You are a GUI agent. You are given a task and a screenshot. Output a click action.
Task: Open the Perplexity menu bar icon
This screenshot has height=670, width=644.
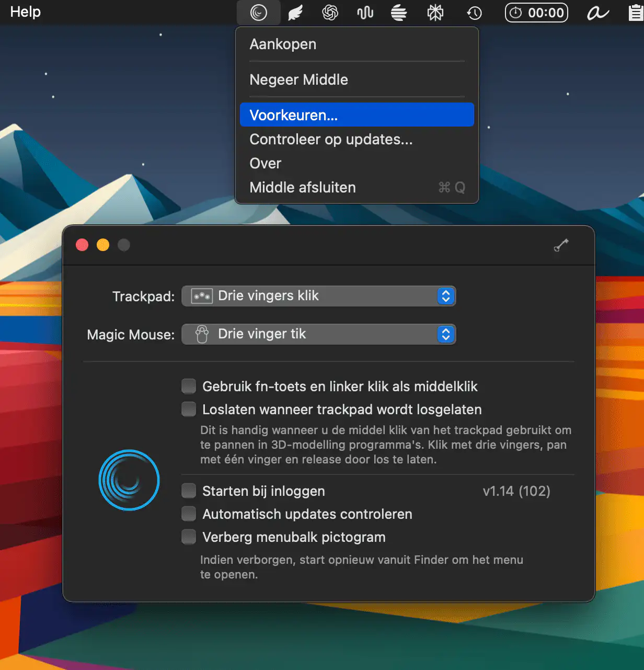point(435,13)
